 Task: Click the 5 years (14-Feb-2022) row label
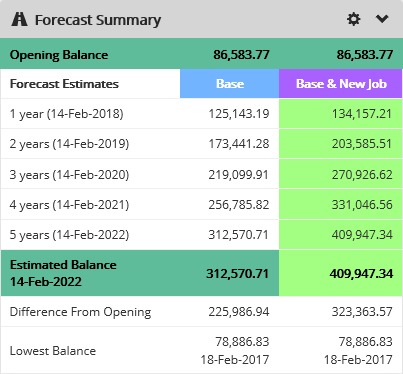click(69, 235)
